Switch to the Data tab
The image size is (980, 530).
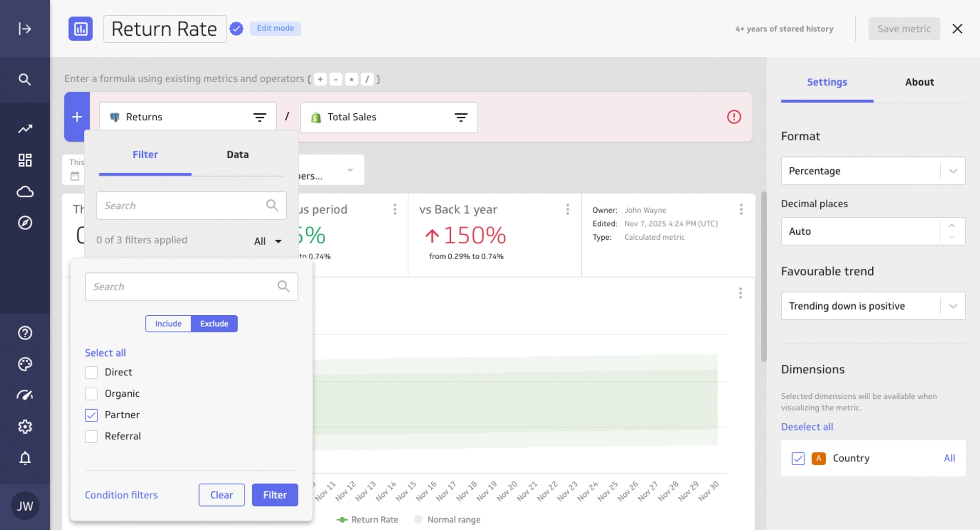coord(237,155)
